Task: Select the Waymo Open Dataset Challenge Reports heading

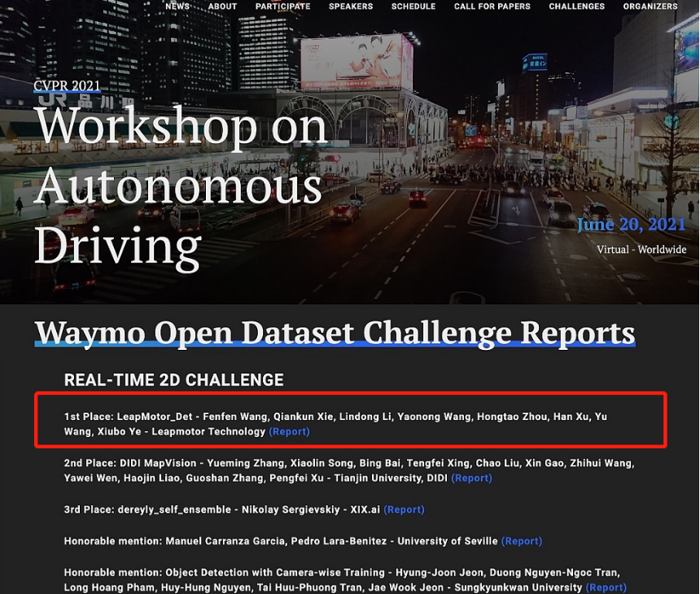Action: [335, 333]
